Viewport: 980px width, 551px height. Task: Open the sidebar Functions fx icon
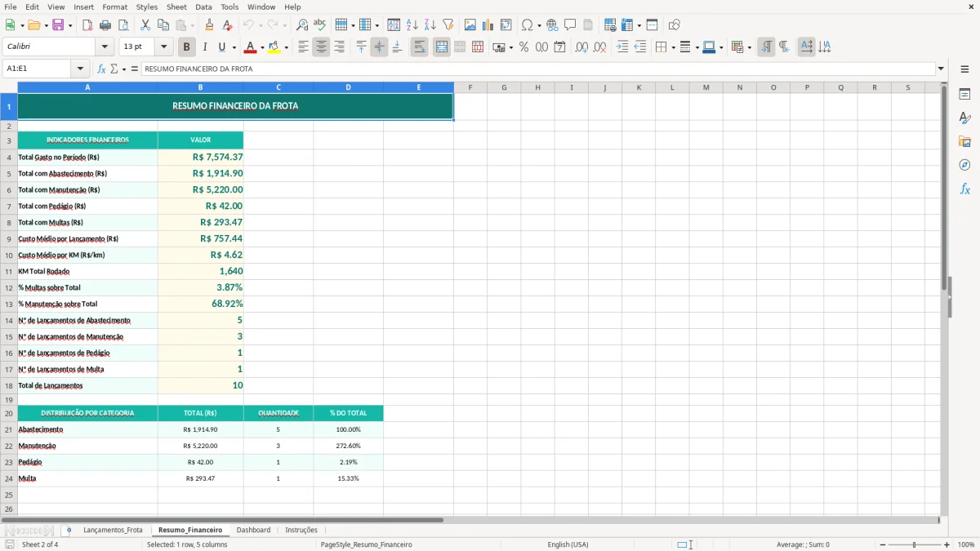tap(964, 189)
